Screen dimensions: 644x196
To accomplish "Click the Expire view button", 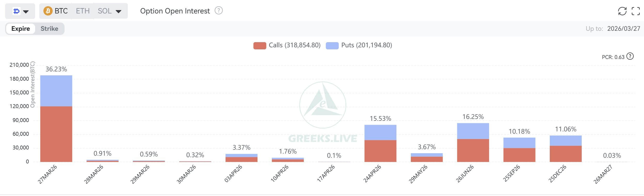I will click(x=21, y=29).
